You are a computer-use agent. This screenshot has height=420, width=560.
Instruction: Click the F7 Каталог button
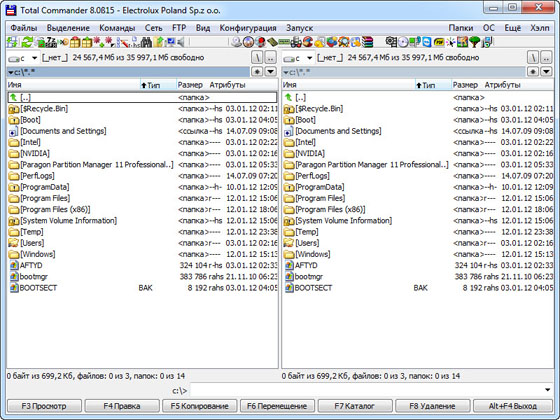355,406
